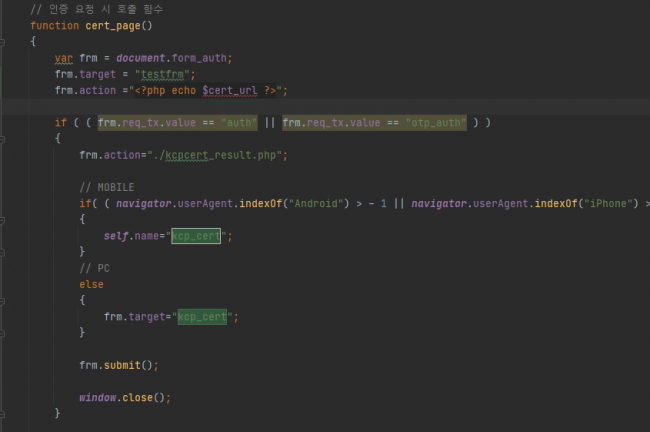
Task: Collapse the fold marker of the MOBILE if block
Action: 2,220
